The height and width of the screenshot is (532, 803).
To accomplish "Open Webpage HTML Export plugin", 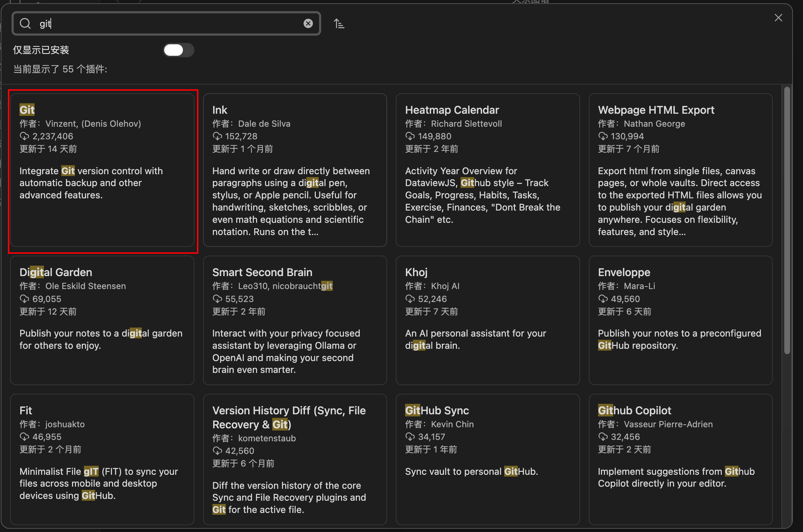I will (x=681, y=170).
